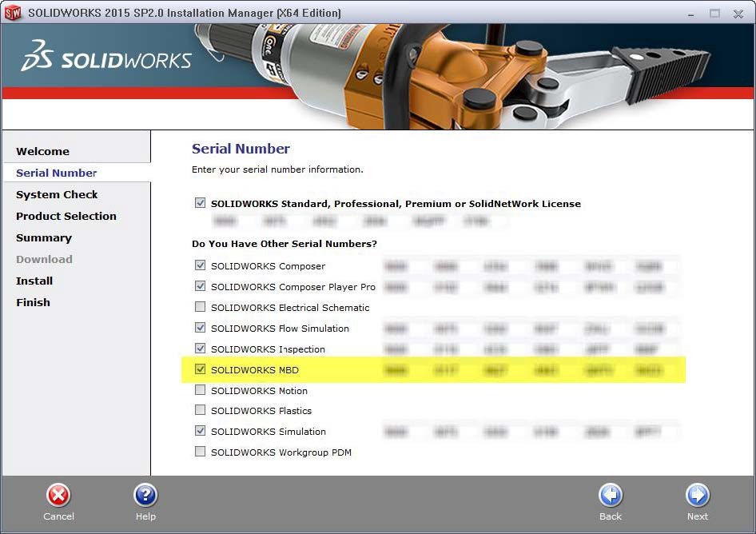The height and width of the screenshot is (534, 756).
Task: Click the window title text
Action: tap(185, 13)
